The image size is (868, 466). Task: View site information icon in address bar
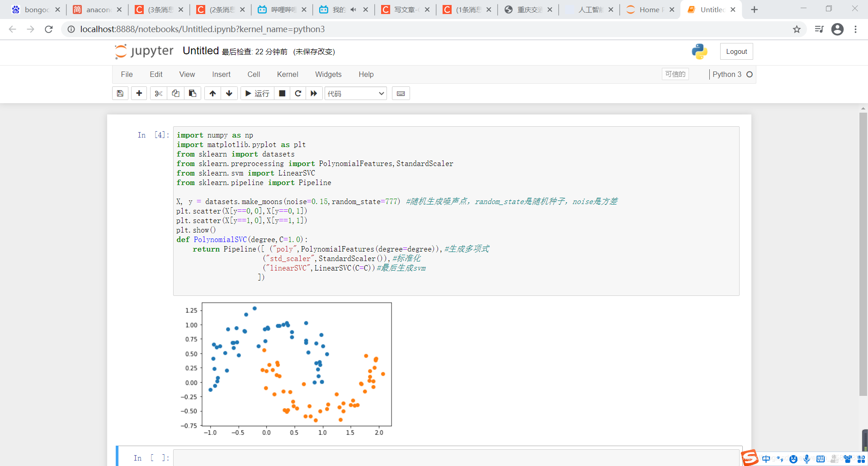[x=71, y=29]
